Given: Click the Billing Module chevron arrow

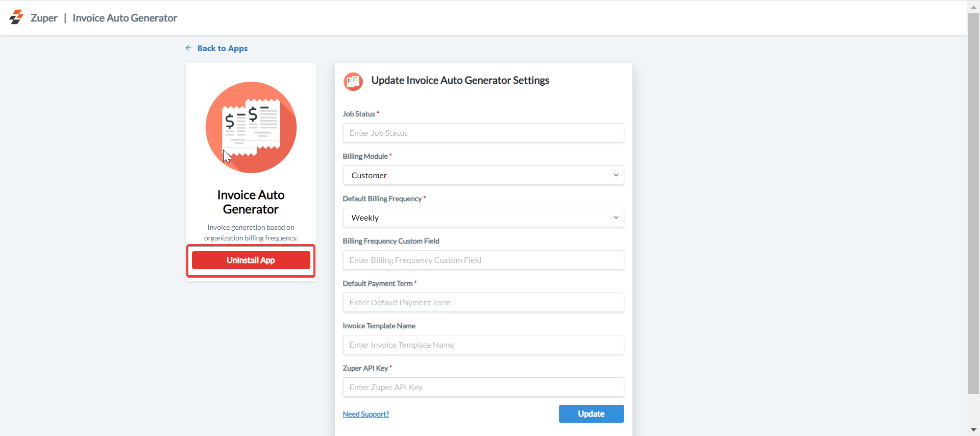Looking at the screenshot, I should [x=616, y=175].
